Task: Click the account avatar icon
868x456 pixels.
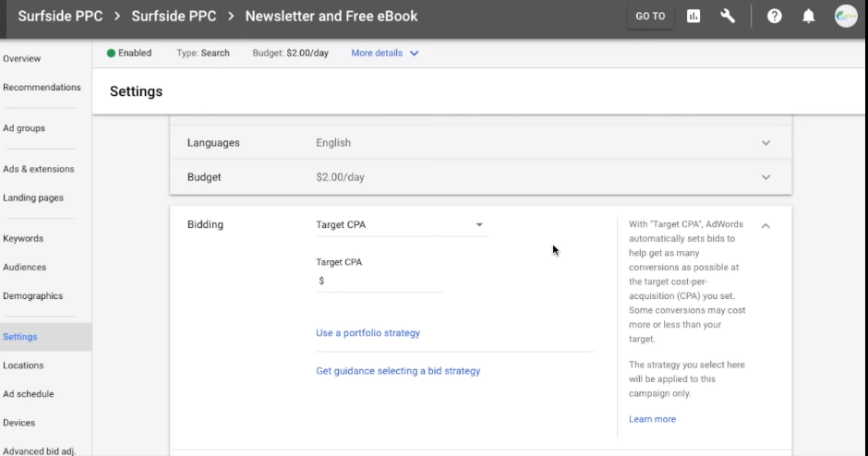Action: (846, 16)
